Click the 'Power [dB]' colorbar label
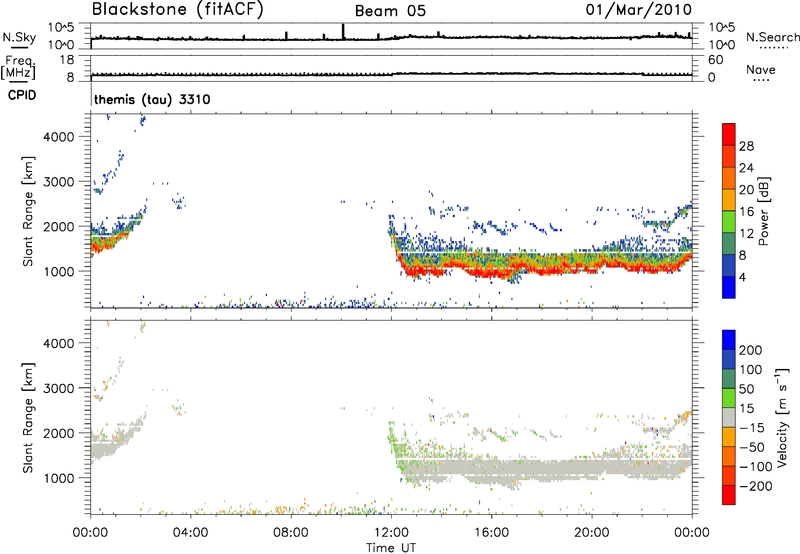Viewport: 800px width, 554px height. [x=764, y=211]
